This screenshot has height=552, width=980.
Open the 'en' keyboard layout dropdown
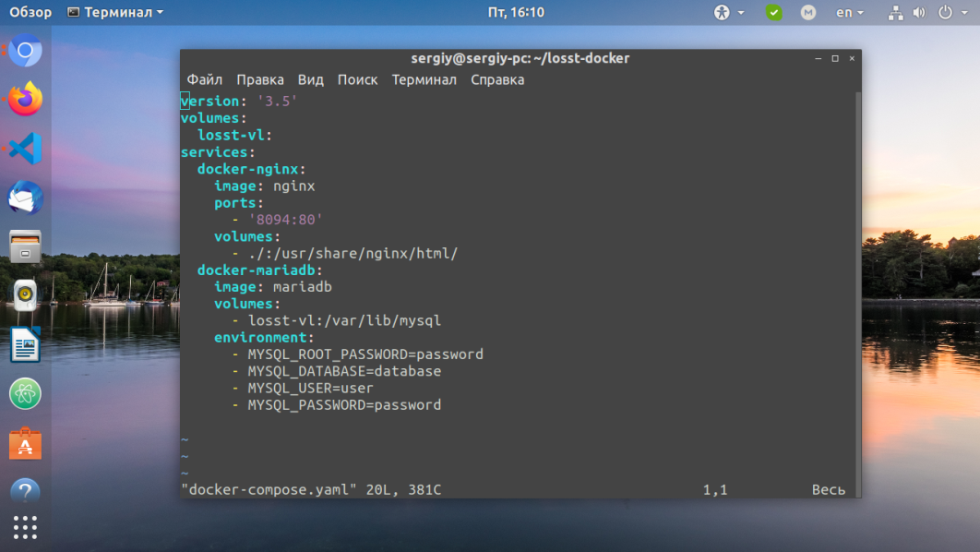[849, 13]
